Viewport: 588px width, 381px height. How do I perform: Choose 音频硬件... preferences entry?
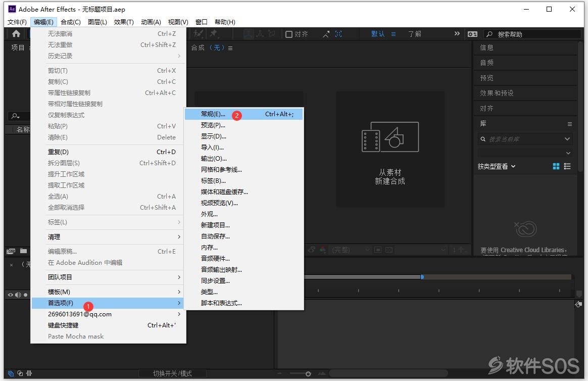[x=244, y=258]
